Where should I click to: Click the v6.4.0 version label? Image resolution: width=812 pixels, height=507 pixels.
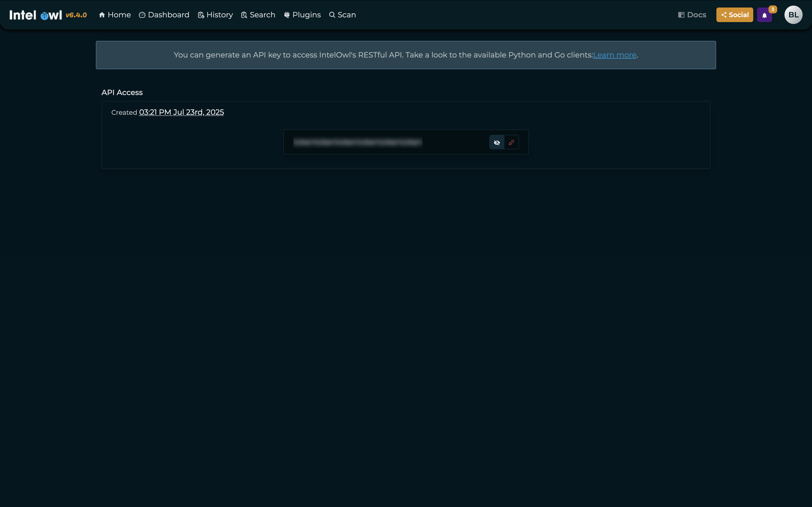point(76,15)
